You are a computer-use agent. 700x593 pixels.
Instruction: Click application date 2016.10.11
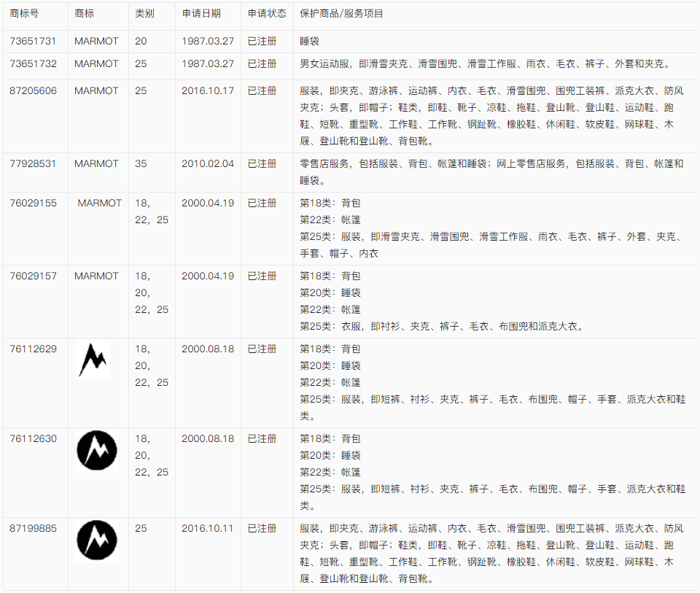pos(208,528)
